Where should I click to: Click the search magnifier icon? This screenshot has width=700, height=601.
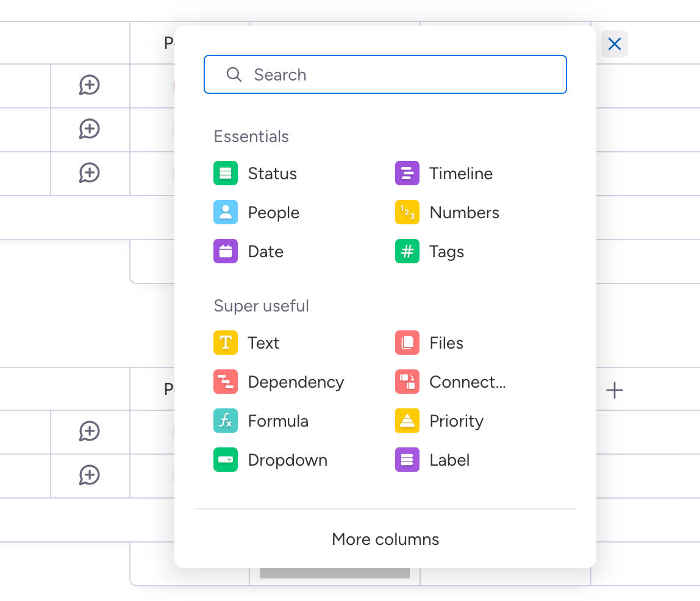[234, 74]
